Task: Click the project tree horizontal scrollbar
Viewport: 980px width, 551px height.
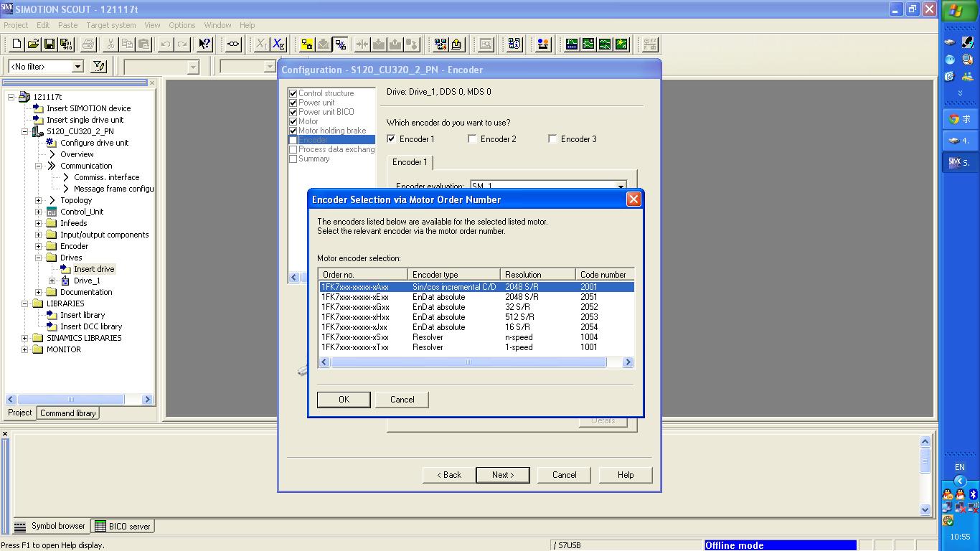Action: [79, 399]
